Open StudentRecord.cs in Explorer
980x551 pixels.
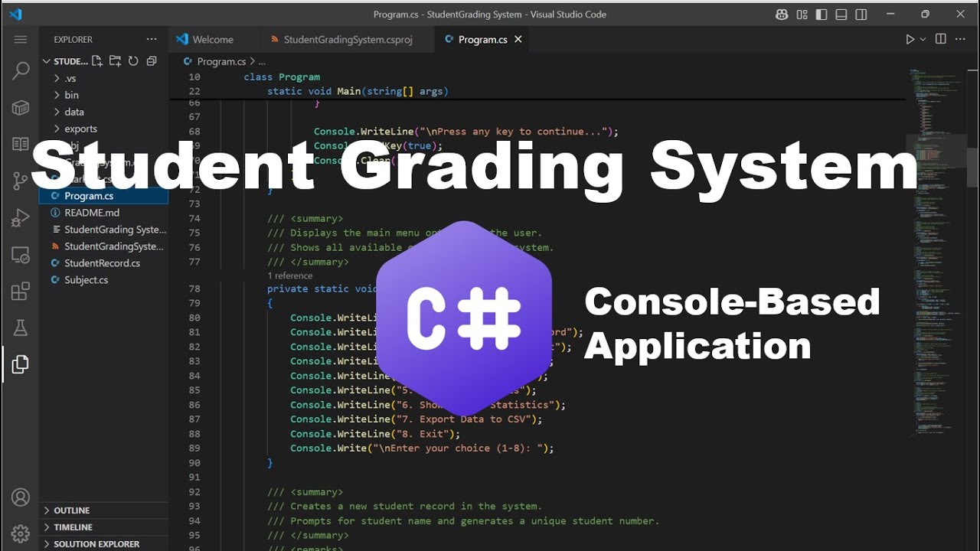click(x=103, y=263)
